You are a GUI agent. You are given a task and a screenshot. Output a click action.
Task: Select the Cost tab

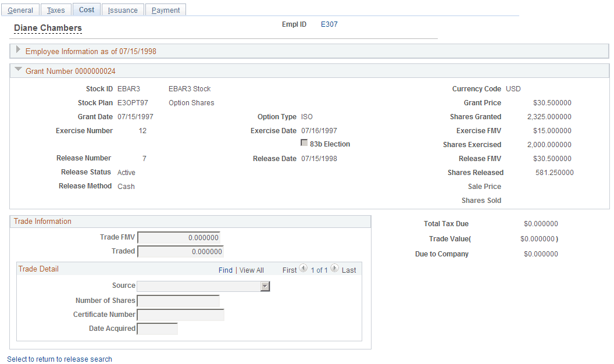86,9
